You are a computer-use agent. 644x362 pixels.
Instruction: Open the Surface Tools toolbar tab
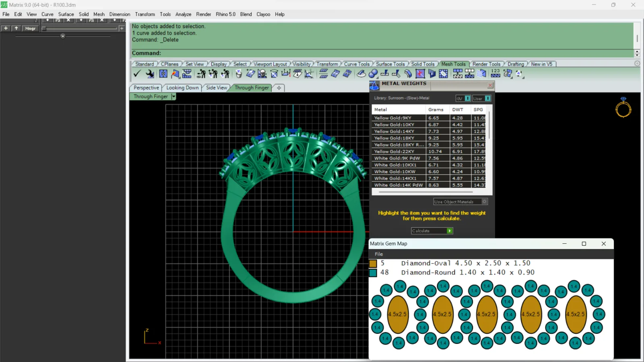(390, 64)
